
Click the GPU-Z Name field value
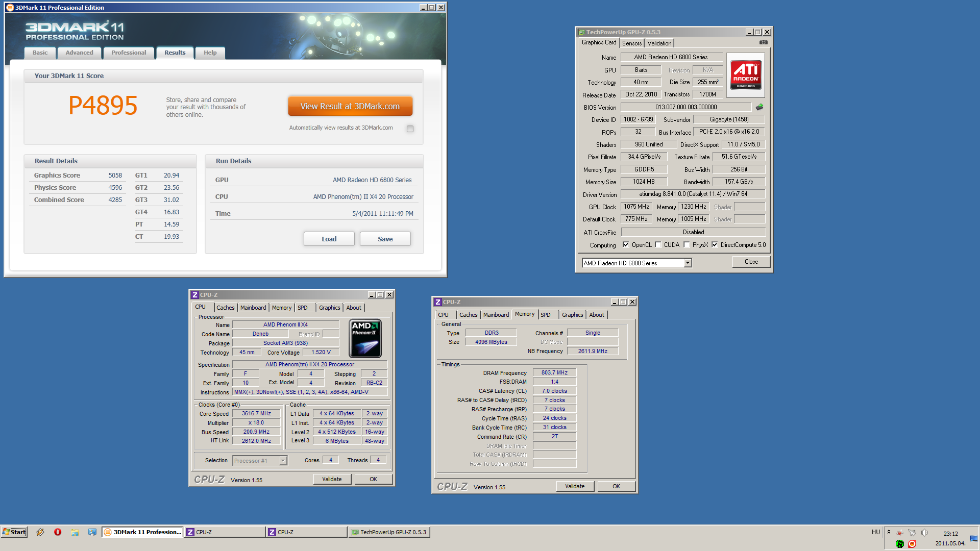tap(671, 57)
